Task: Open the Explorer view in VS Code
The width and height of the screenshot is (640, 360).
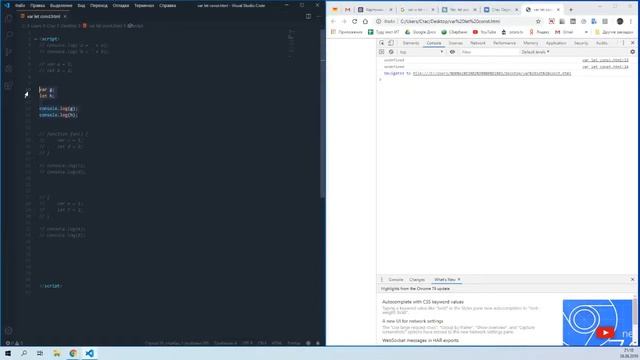Action: (x=9, y=18)
